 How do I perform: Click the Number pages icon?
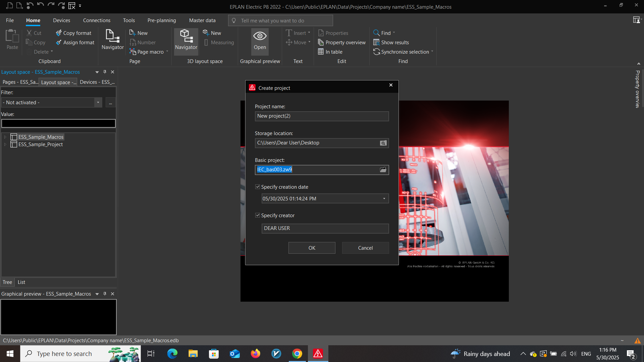132,42
